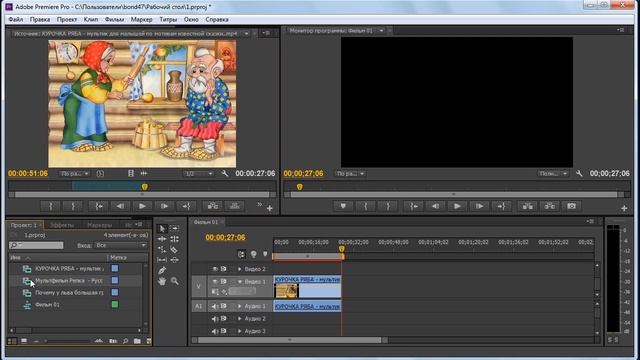Mute Аудио 3 track speaker
This screenshot has width=640, height=360.
click(x=215, y=331)
